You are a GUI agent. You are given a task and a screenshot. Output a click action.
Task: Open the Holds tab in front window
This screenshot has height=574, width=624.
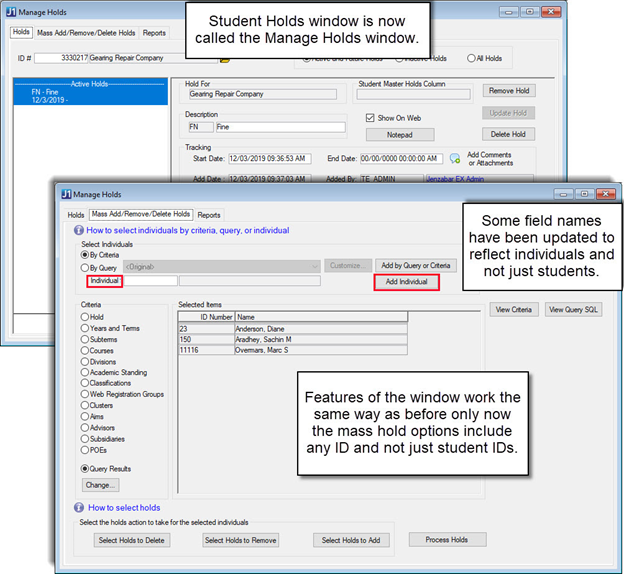coord(76,215)
